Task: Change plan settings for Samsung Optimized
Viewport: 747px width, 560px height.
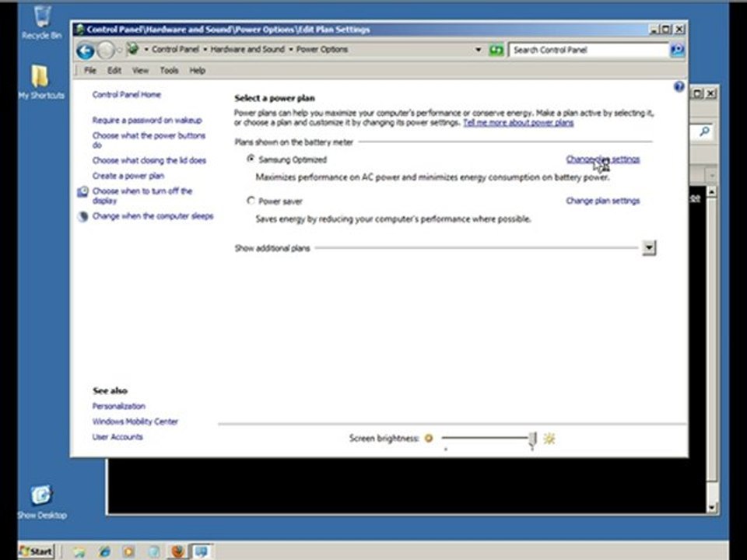Action: click(602, 159)
